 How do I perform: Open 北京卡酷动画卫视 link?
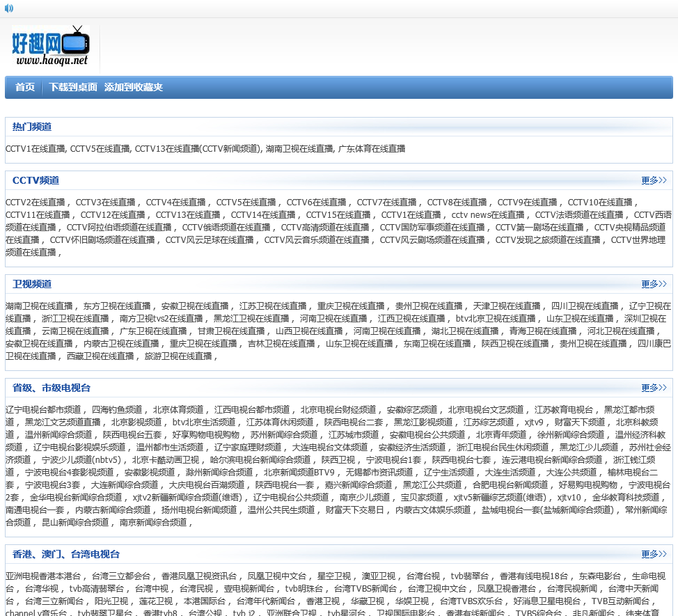[166, 460]
